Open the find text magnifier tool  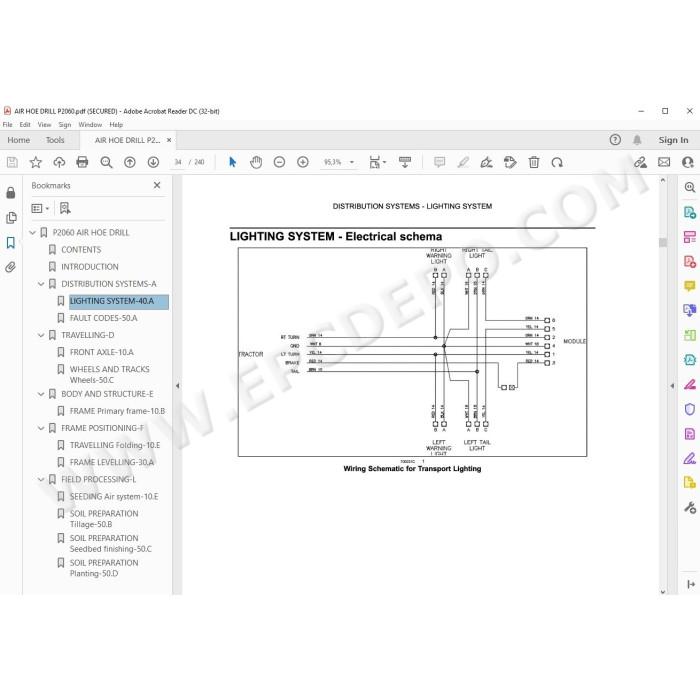tap(106, 162)
